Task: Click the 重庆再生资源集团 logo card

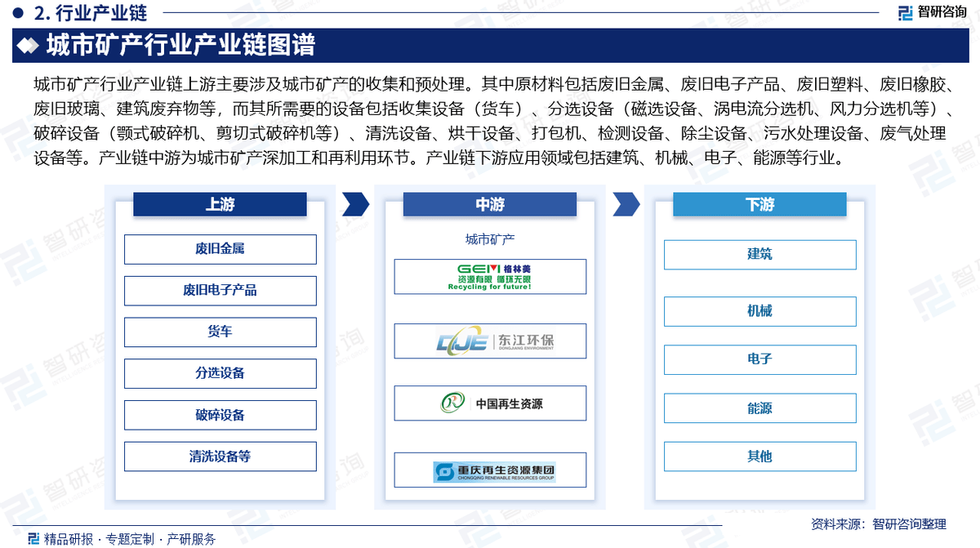Action: pos(490,470)
